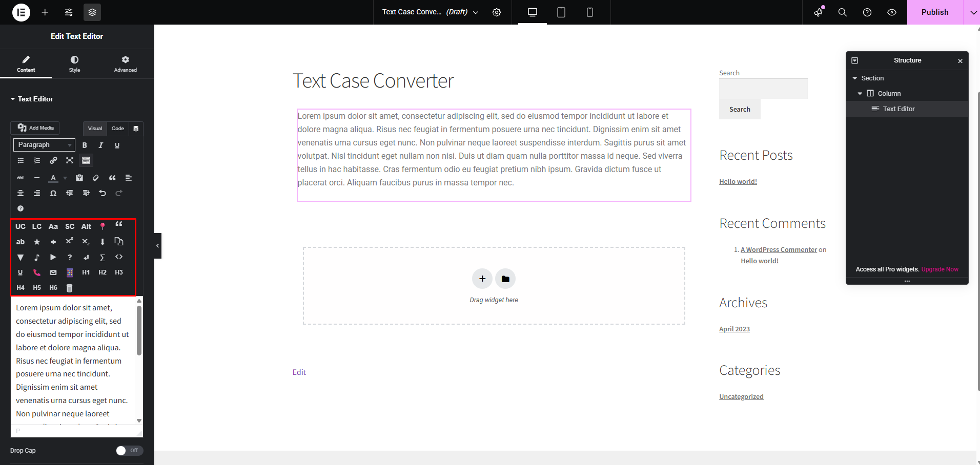Image resolution: width=980 pixels, height=465 pixels.
Task: Open the Paragraph format dropdown
Action: pyautogui.click(x=44, y=145)
